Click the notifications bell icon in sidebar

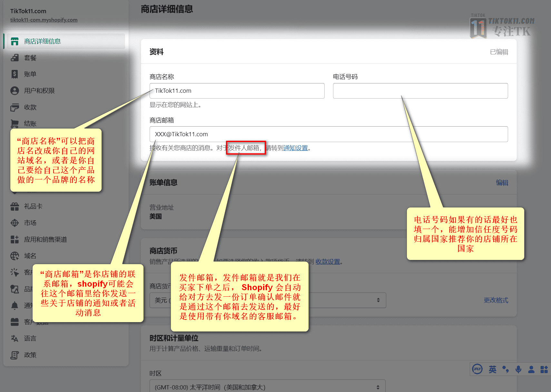pos(15,305)
